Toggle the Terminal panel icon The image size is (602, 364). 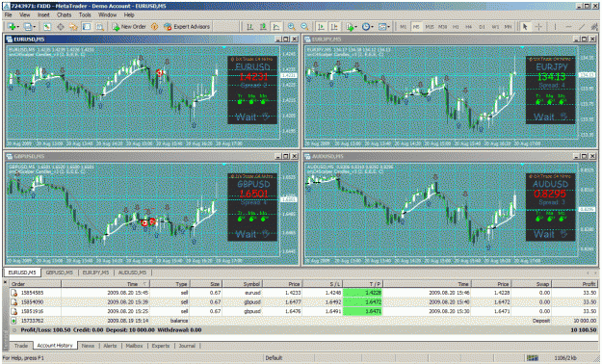[x=87, y=27]
